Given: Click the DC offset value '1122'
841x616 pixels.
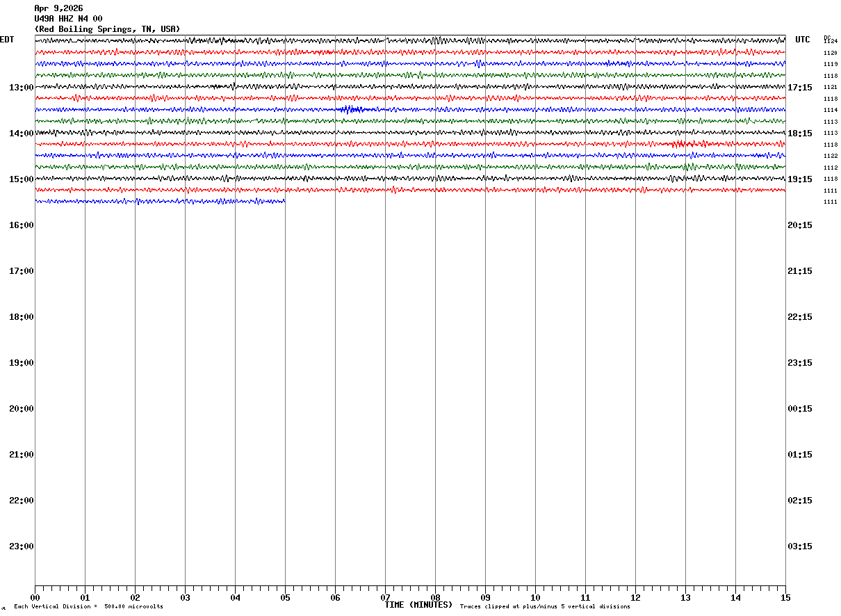Looking at the screenshot, I should [831, 156].
